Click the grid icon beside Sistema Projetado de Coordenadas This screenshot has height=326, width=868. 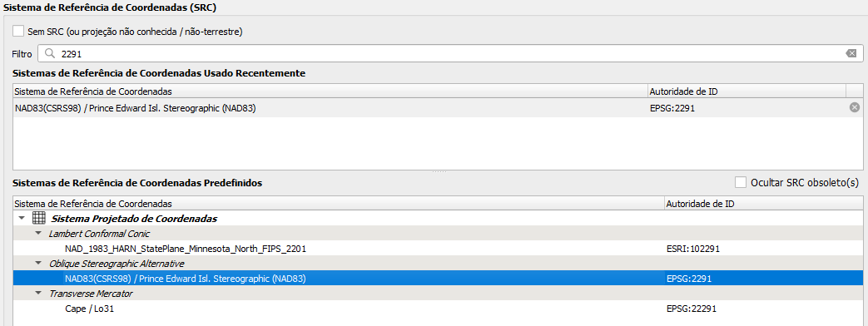pyautogui.click(x=39, y=219)
